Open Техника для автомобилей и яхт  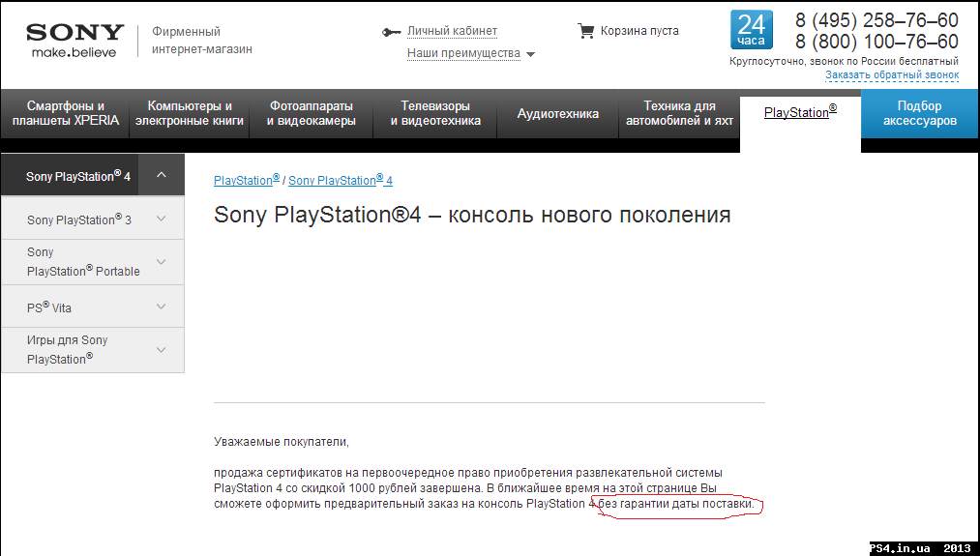[679, 114]
